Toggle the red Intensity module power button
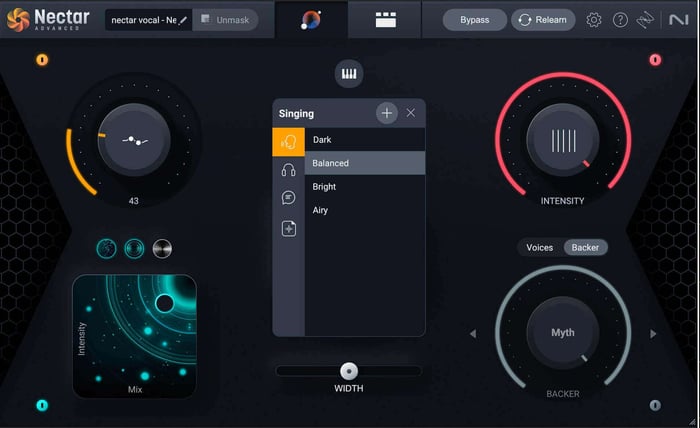 [x=655, y=60]
